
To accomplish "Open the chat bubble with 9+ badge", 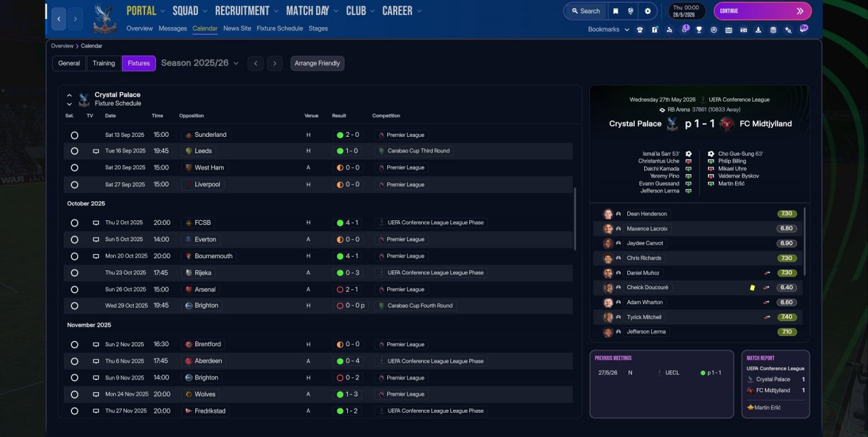I will (x=804, y=29).
